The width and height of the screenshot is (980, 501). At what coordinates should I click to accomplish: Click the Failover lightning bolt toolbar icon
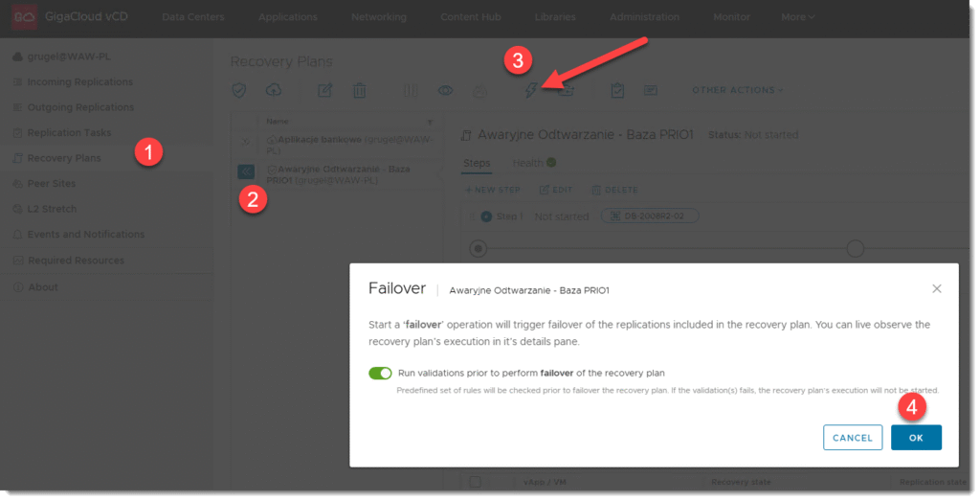pyautogui.click(x=531, y=90)
